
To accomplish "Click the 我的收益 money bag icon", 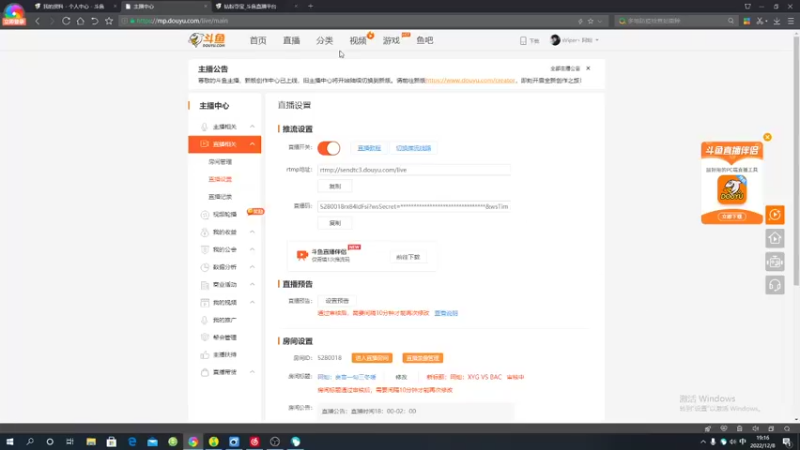I will tap(205, 232).
